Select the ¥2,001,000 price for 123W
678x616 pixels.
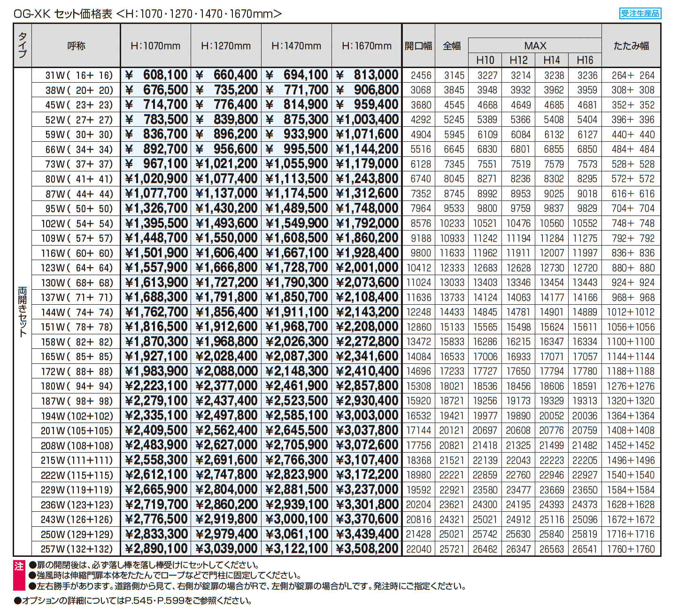click(367, 268)
